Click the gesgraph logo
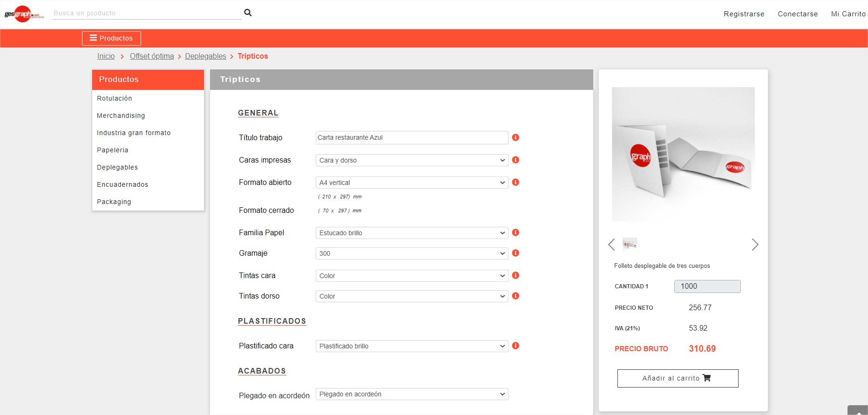Screen dimensions: 868x415 click(x=24, y=14)
